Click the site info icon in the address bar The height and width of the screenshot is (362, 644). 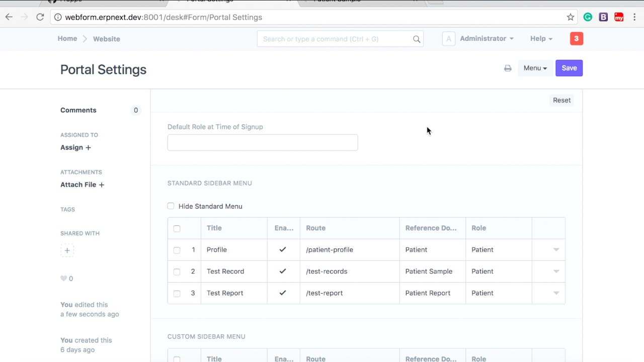pos(58,17)
